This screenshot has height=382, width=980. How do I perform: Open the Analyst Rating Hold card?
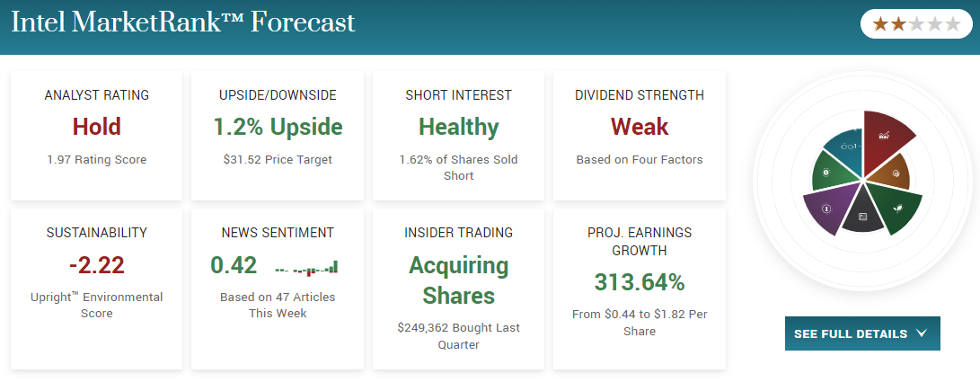(98, 135)
